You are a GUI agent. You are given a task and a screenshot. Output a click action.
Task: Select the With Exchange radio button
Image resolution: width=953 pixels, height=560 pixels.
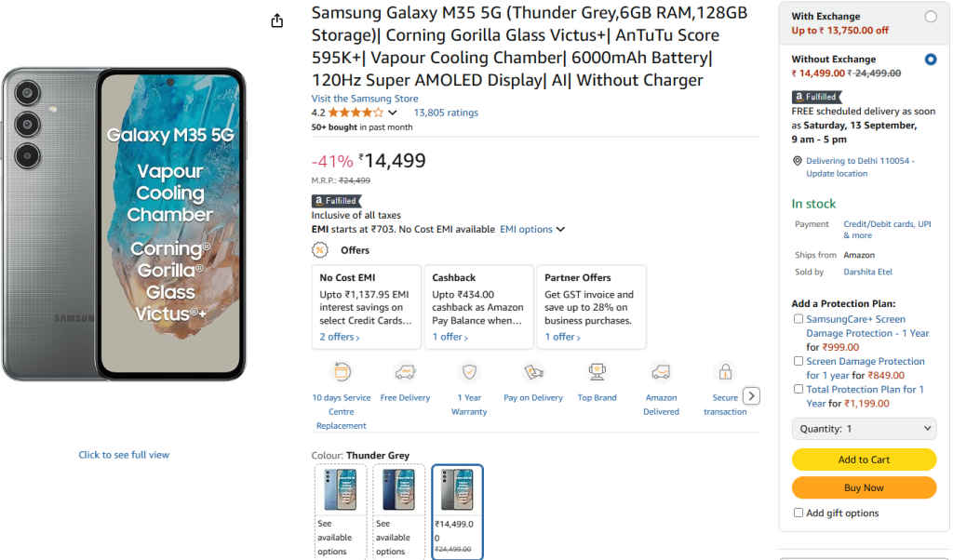tap(930, 16)
